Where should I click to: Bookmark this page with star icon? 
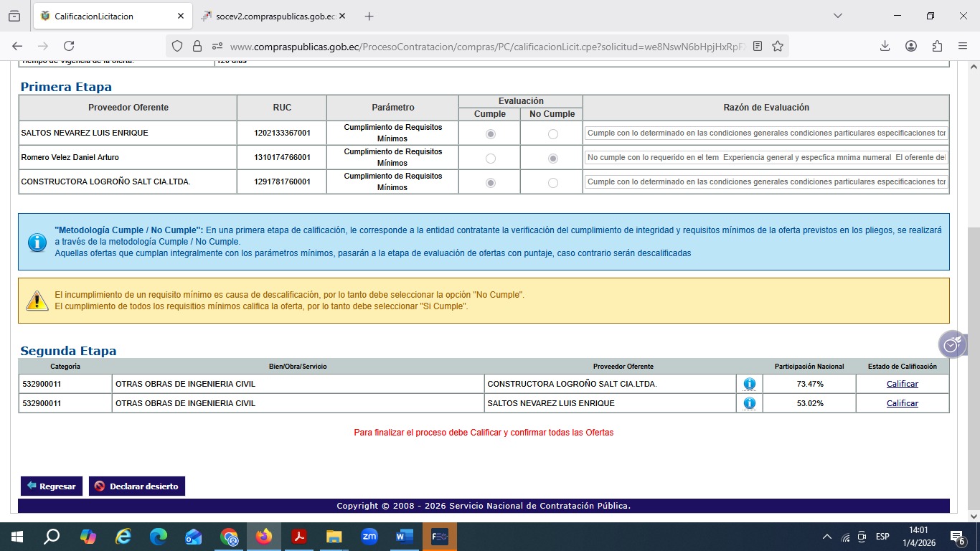[778, 46]
